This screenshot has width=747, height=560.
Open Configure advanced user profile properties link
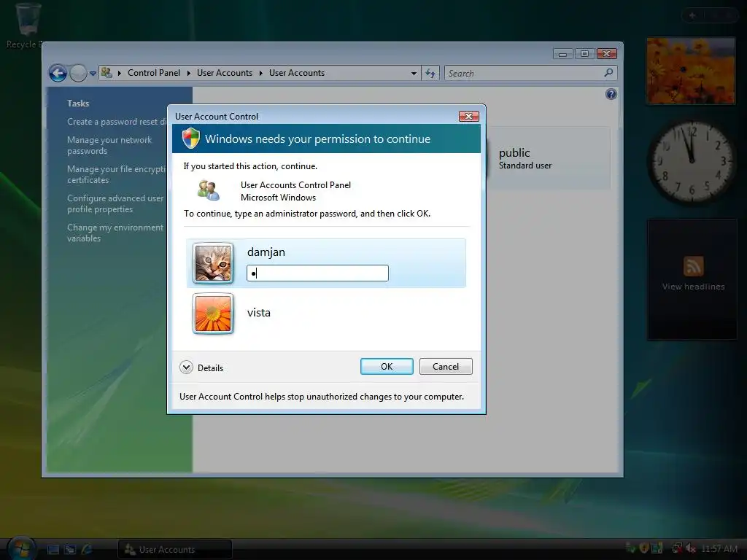click(x=115, y=203)
